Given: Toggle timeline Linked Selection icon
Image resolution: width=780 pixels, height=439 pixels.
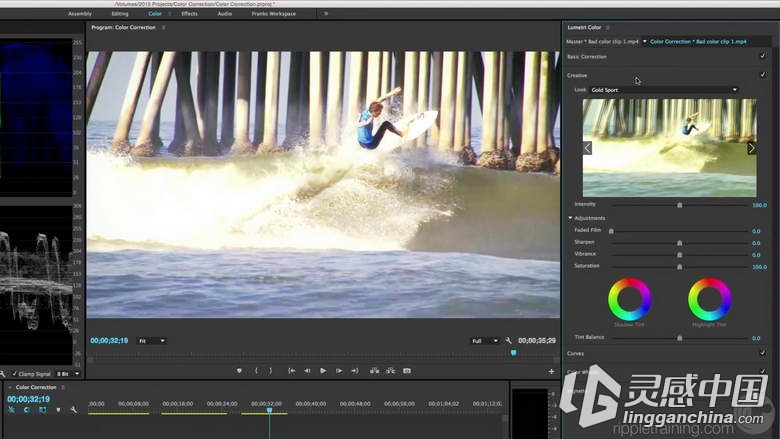Looking at the screenshot, I should (42, 410).
